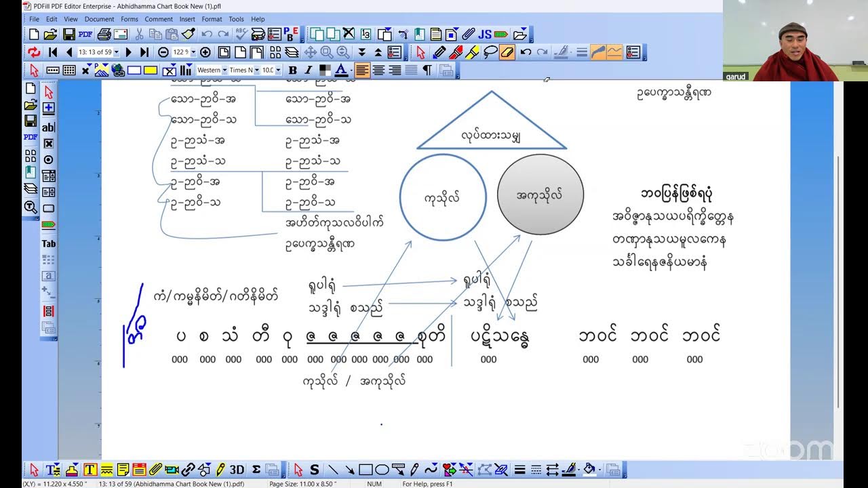Screen dimensions: 868x488
Task: Undo the last ink stroke
Action: [x=526, y=52]
